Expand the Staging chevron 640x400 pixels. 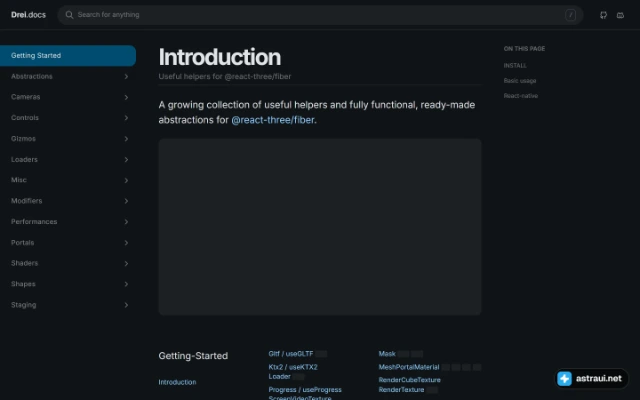pyautogui.click(x=126, y=305)
